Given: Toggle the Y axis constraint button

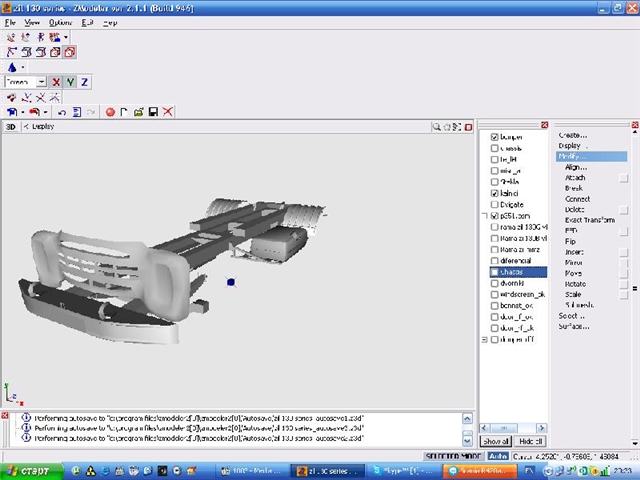Looking at the screenshot, I should pos(70,82).
